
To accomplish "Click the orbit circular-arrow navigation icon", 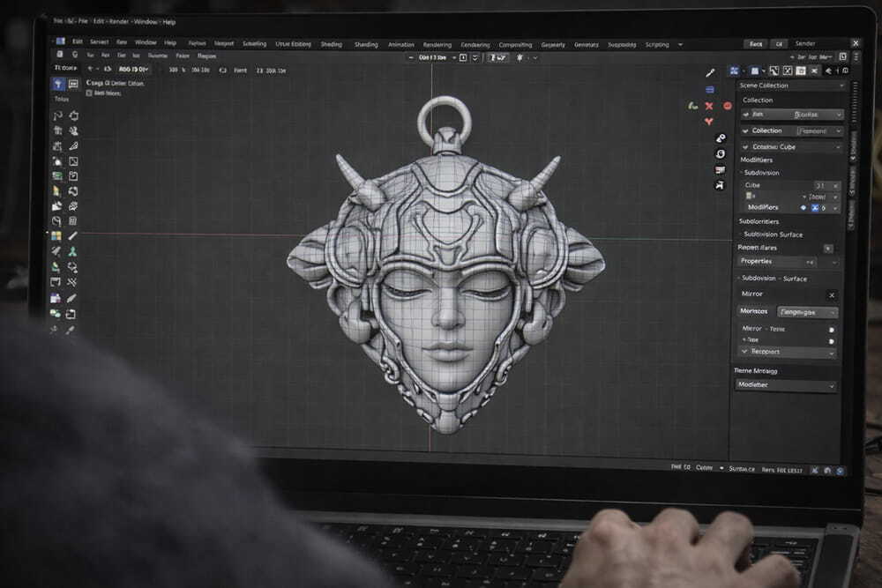I will pos(720,153).
